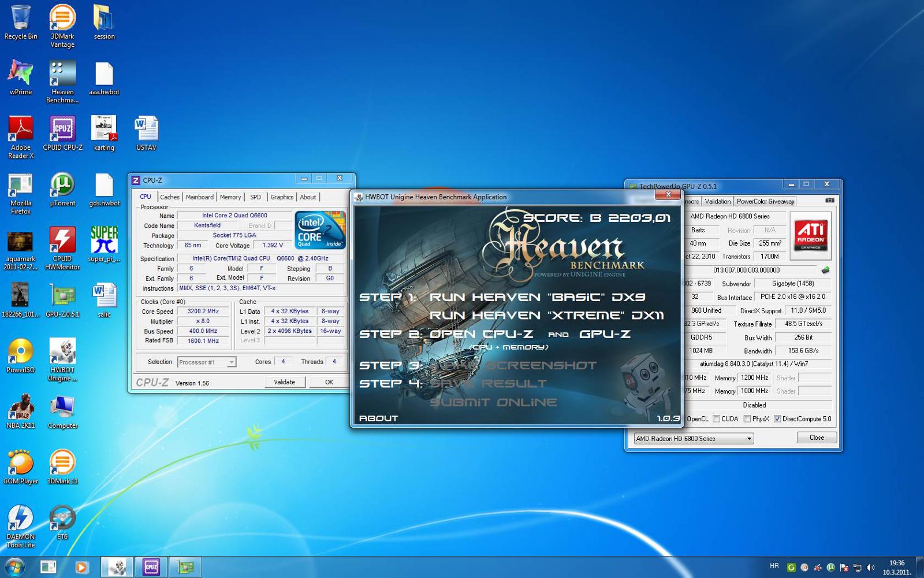This screenshot has height=578, width=924.
Task: Select the USTAV Word document icon
Action: tap(146, 134)
